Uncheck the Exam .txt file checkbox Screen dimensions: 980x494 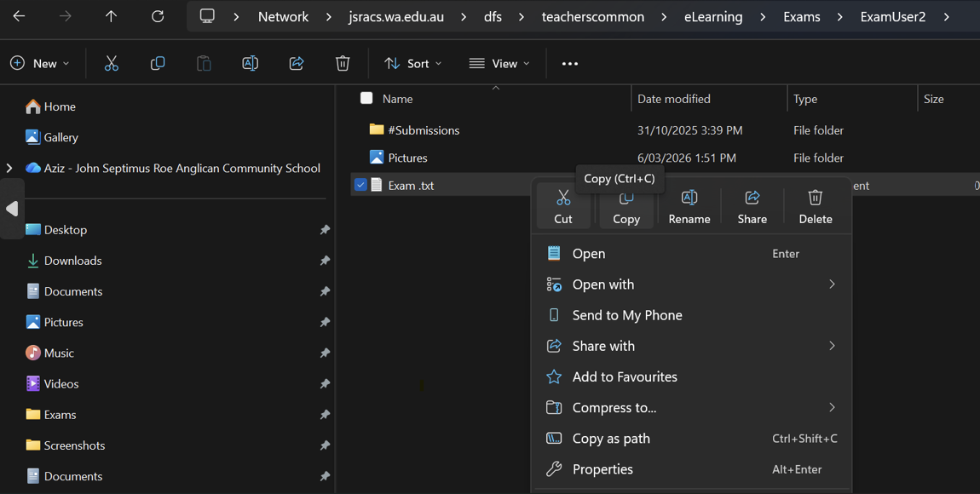click(360, 185)
